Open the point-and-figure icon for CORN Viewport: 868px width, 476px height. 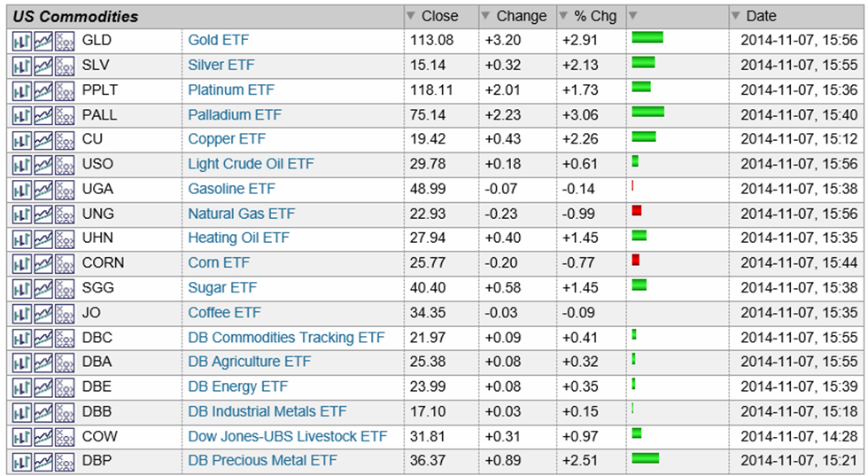65,263
